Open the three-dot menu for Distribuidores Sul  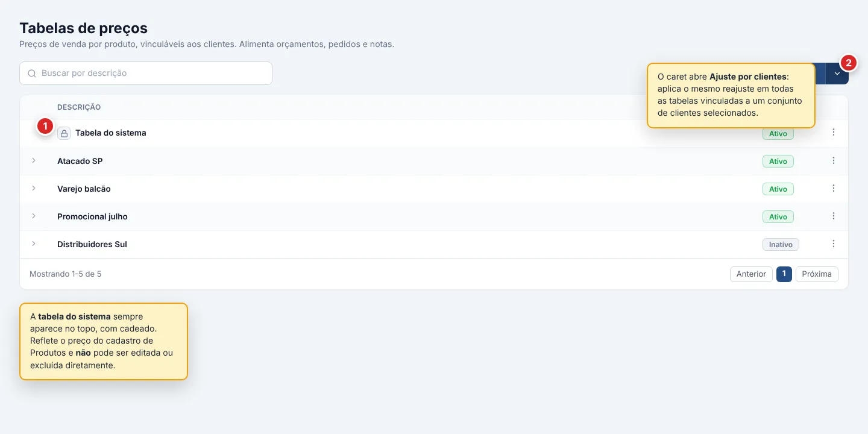(834, 244)
